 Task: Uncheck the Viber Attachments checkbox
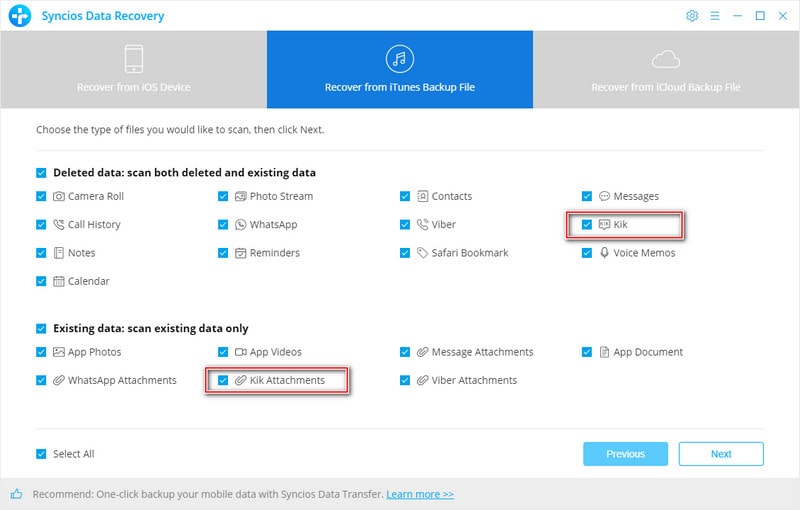[x=405, y=380]
